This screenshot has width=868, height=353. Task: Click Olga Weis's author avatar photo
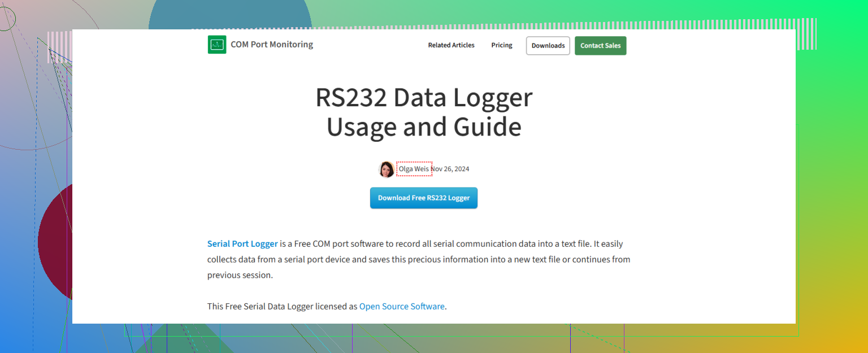pyautogui.click(x=387, y=169)
